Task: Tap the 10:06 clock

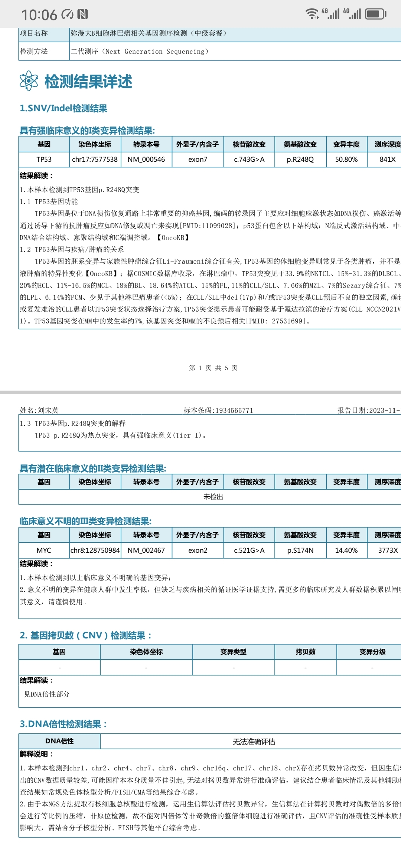Action: click(39, 15)
